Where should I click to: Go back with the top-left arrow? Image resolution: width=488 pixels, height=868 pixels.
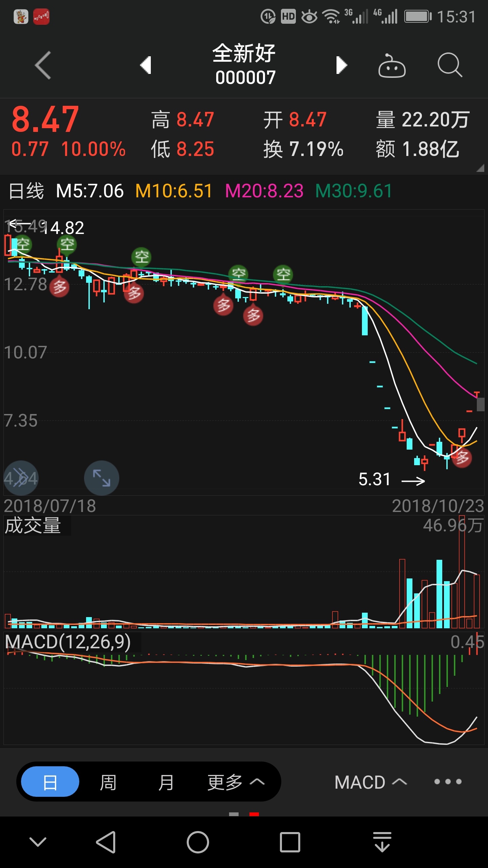click(43, 65)
